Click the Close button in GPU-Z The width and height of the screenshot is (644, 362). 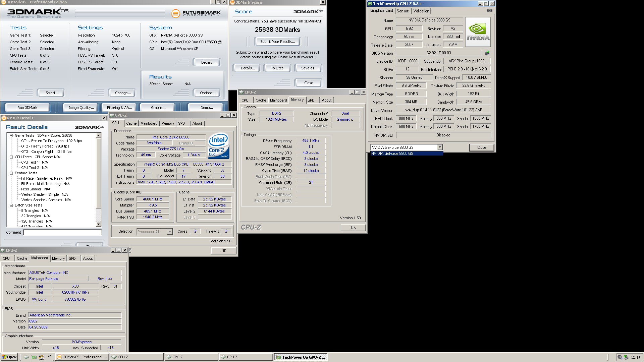pos(482,147)
